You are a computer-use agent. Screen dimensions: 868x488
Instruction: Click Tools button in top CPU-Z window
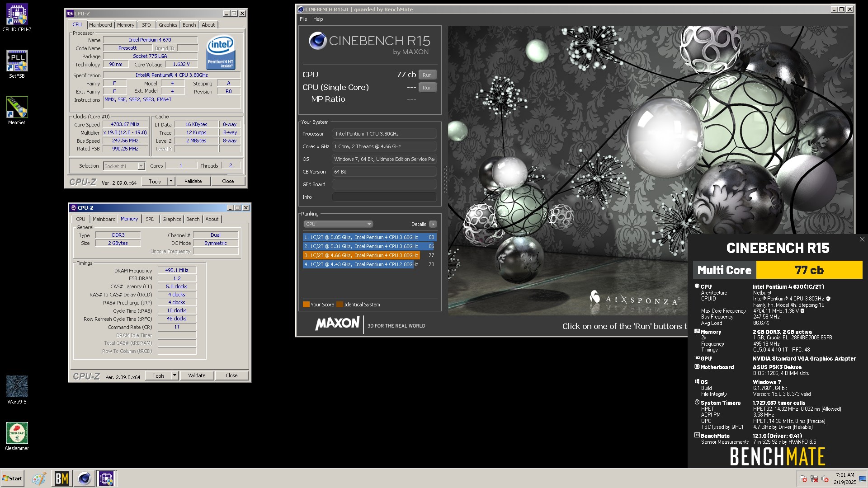tap(155, 181)
